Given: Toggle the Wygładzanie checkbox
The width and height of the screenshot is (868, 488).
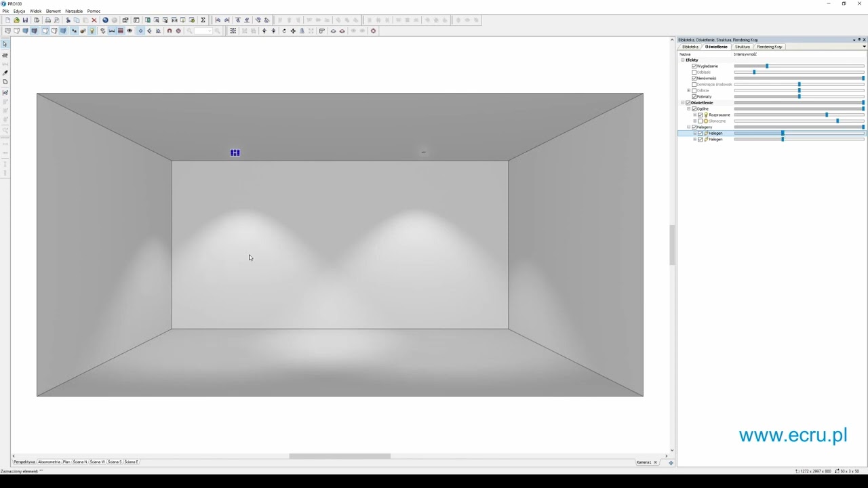Looking at the screenshot, I should (694, 66).
